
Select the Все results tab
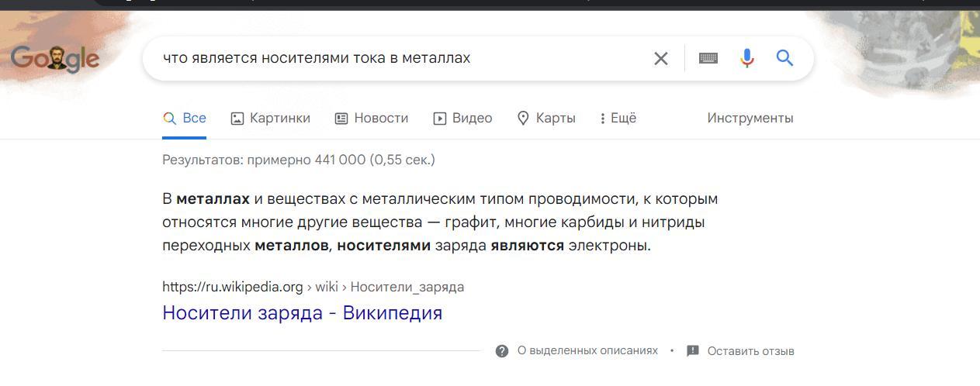(x=184, y=119)
